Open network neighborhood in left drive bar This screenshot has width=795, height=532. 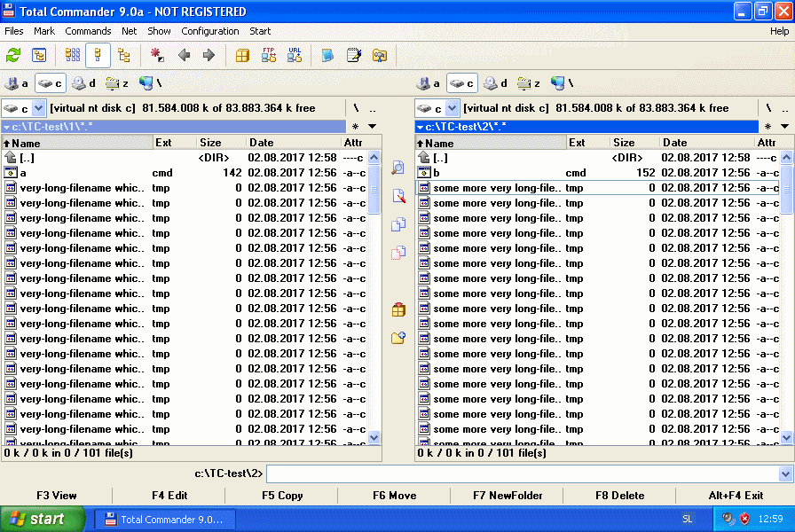[x=151, y=83]
